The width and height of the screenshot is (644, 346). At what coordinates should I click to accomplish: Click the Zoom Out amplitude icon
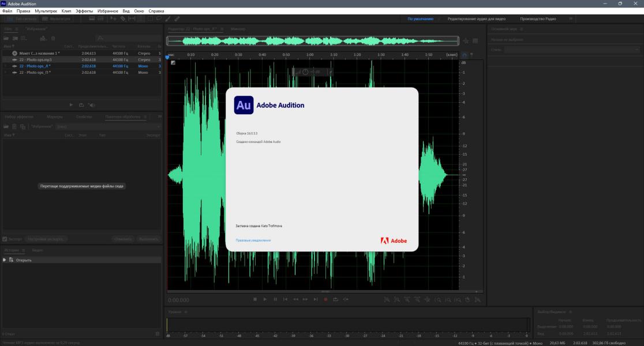(397, 300)
